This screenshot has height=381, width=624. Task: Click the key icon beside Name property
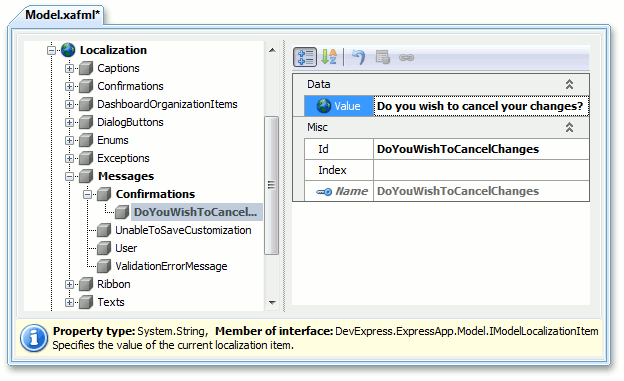(x=324, y=192)
